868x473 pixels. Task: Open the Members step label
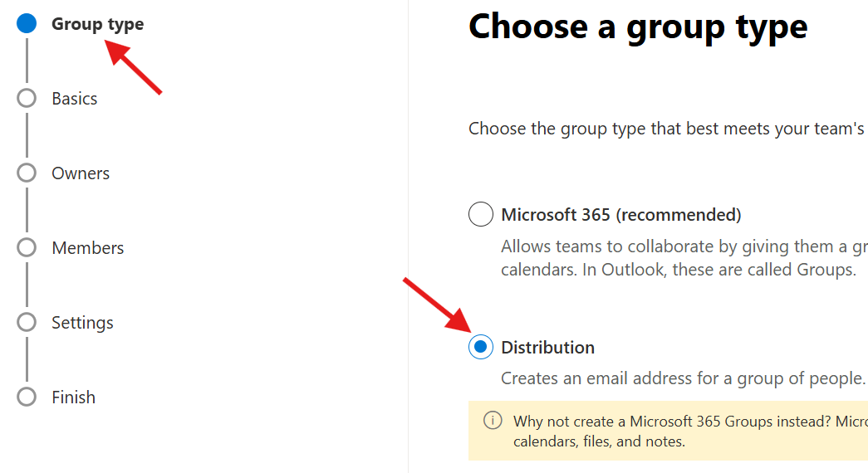click(x=87, y=248)
